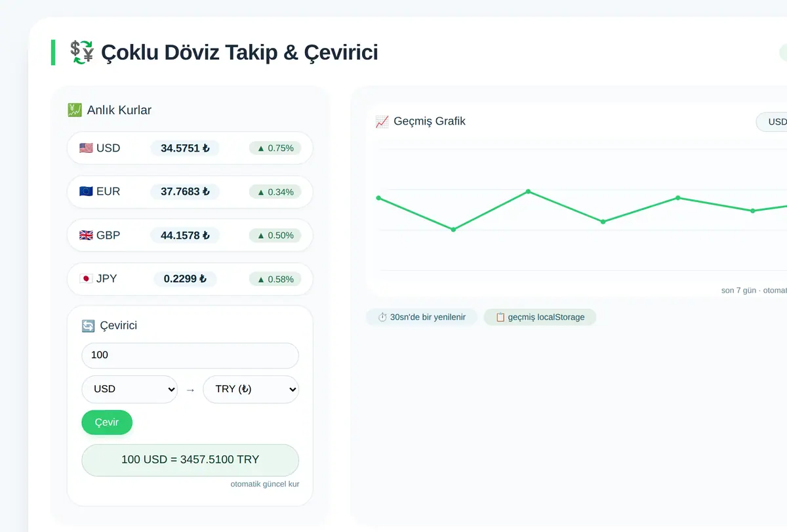Click the EUR currency label in rates list
The width and height of the screenshot is (787, 532).
[108, 192]
